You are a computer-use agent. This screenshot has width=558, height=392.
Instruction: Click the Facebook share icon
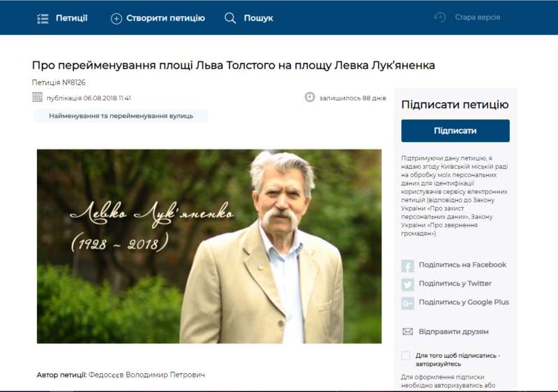[x=408, y=266]
